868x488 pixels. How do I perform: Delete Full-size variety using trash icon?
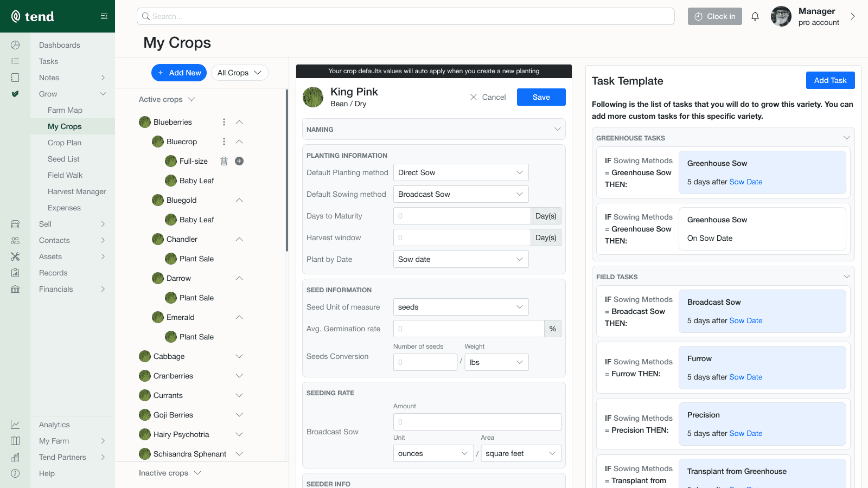point(224,161)
